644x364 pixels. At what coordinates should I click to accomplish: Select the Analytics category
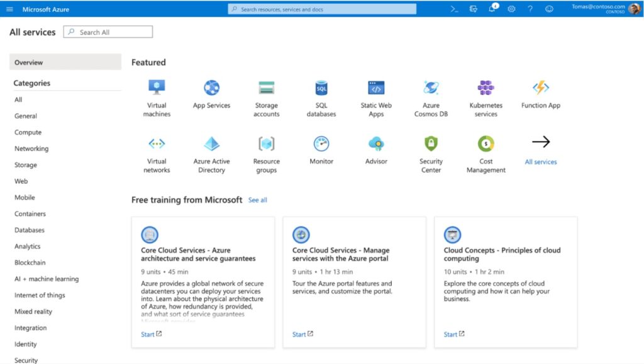pos(27,246)
